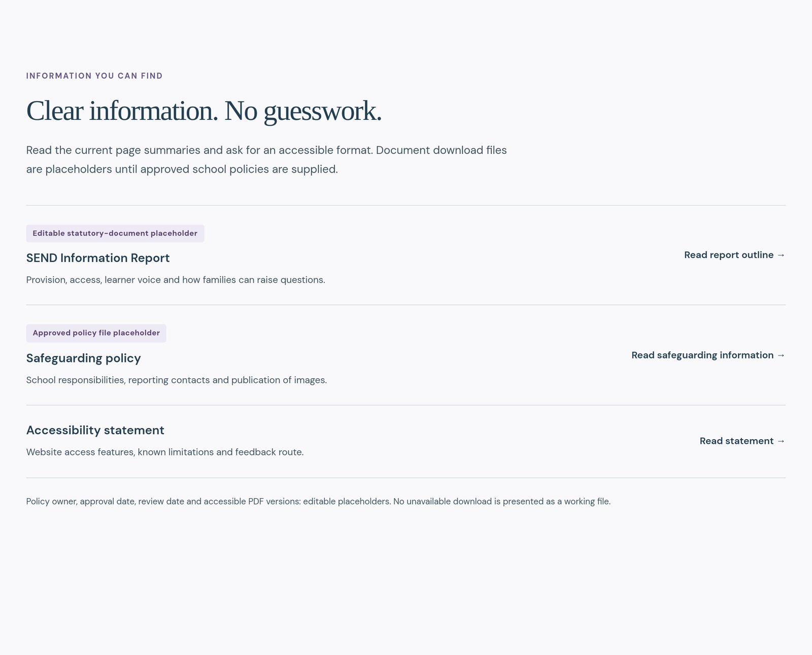Image resolution: width=812 pixels, height=655 pixels.
Task: Click the Safeguarding policy heading
Action: pyautogui.click(x=83, y=358)
